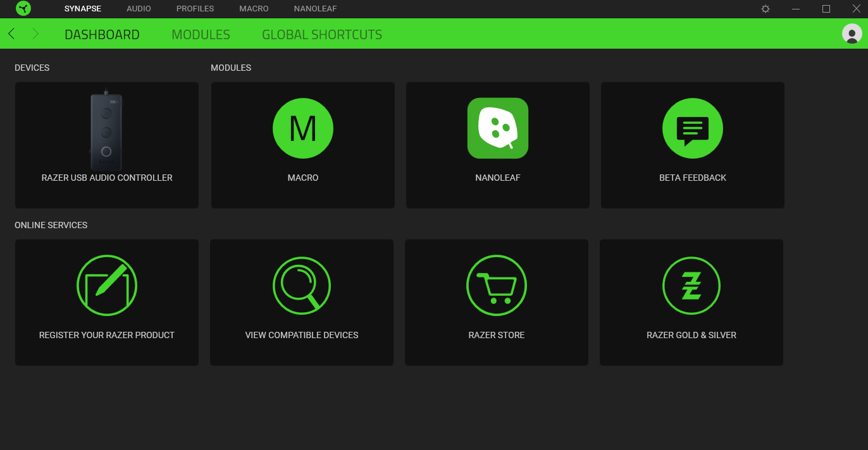
Task: Select the Global Shortcuts subtab
Action: [x=322, y=35]
